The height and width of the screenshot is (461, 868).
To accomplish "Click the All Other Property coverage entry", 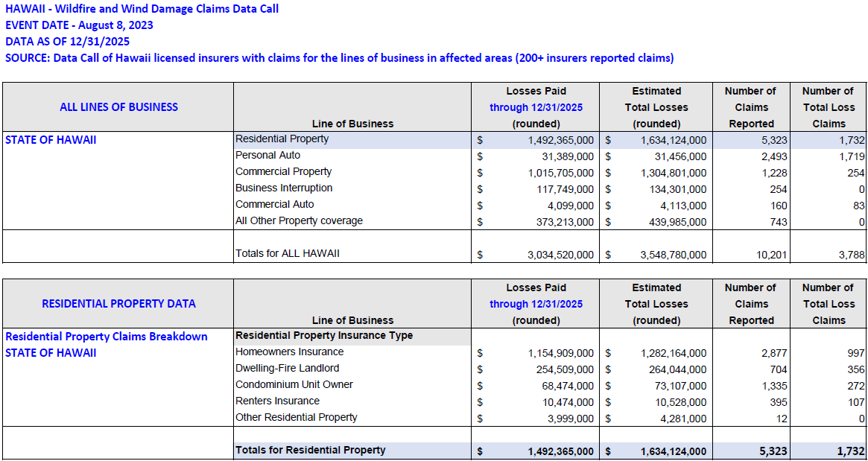I will [x=292, y=220].
